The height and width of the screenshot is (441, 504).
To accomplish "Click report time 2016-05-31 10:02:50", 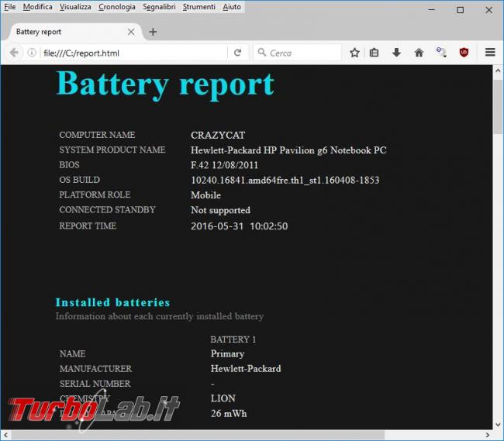I will coord(239,226).
